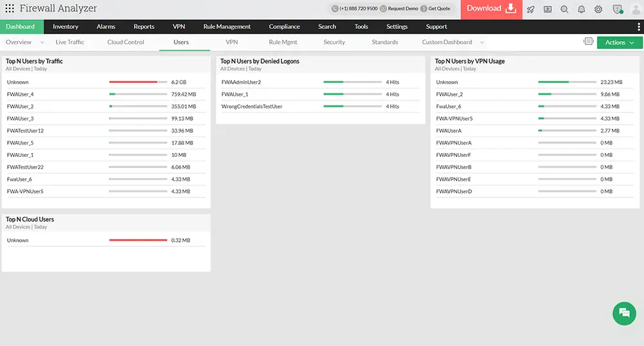Open FWAUser_4 in Users by Traffic
Screen dimensions: 644x346
[x=20, y=95]
